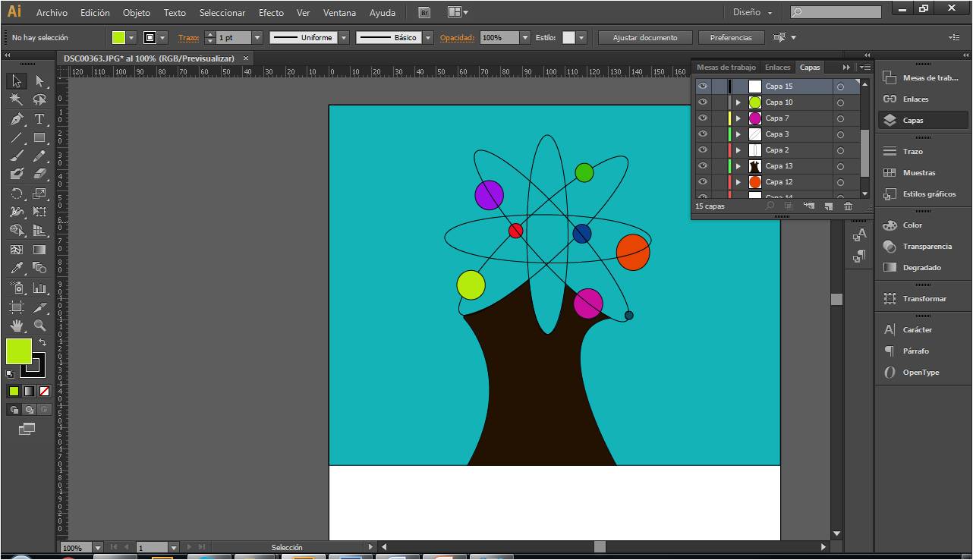
Task: Switch to the Mesas de trabajo tab
Action: pos(726,68)
